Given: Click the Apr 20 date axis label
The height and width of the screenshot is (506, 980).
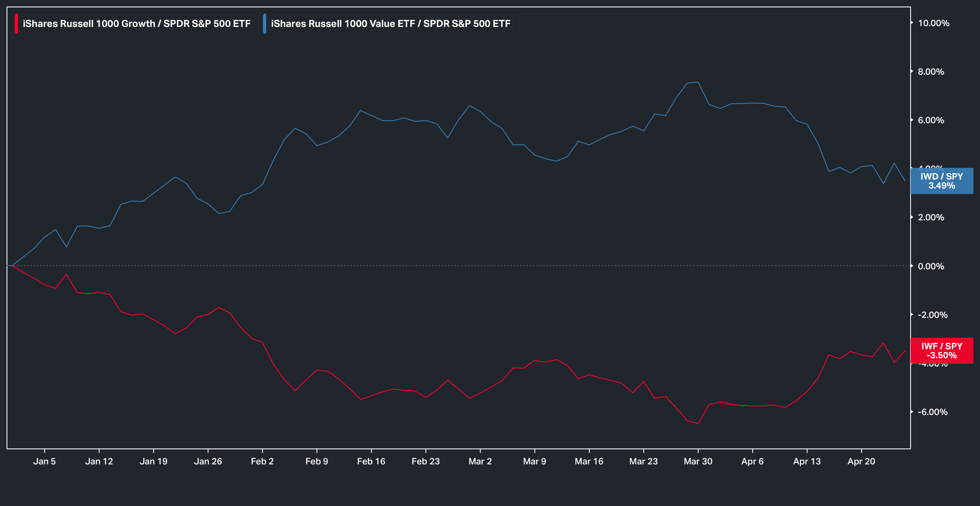Looking at the screenshot, I should pos(861,461).
